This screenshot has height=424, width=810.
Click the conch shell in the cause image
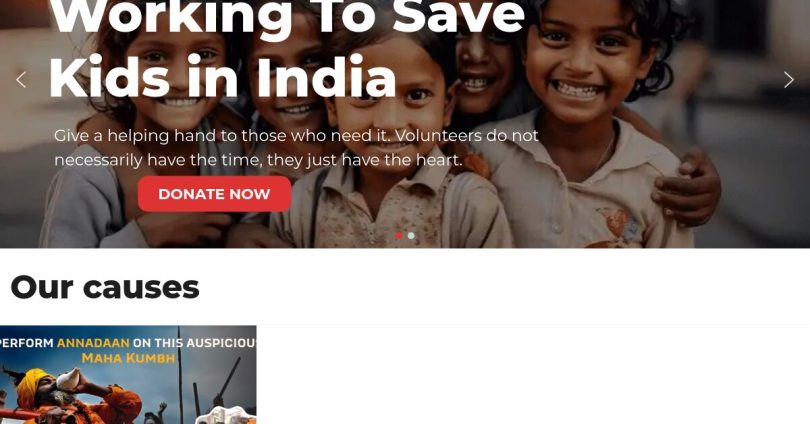click(68, 380)
